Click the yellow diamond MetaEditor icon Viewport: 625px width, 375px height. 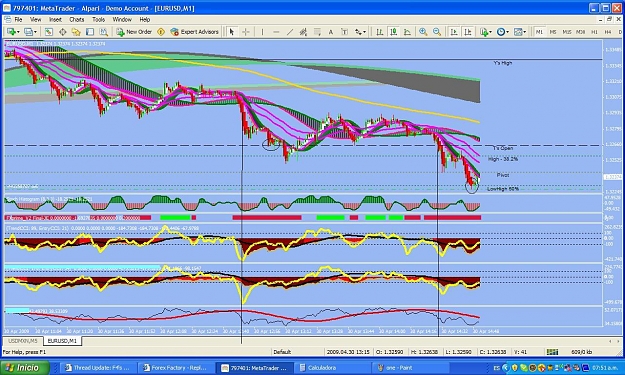pyautogui.click(x=161, y=32)
